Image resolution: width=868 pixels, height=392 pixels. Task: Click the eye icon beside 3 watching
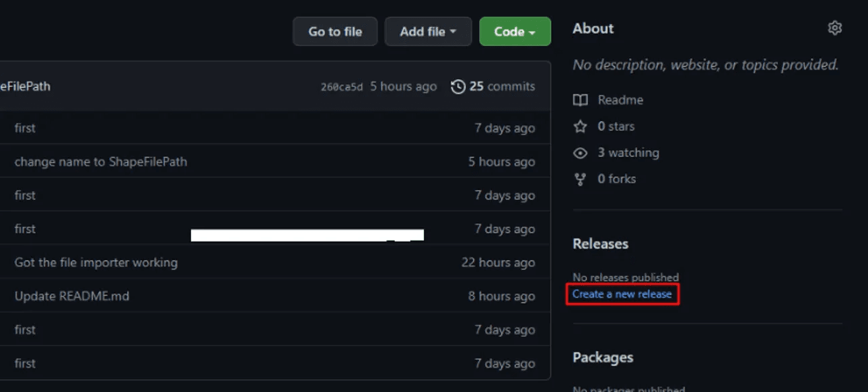point(580,153)
